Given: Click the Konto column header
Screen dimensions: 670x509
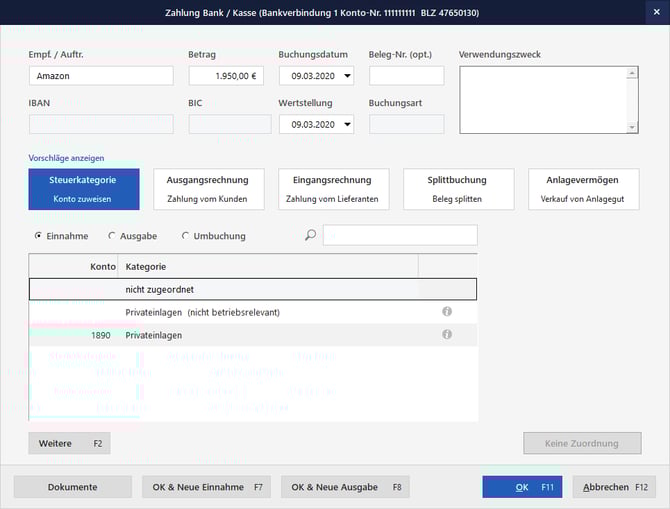Looking at the screenshot, I should tap(73, 266).
